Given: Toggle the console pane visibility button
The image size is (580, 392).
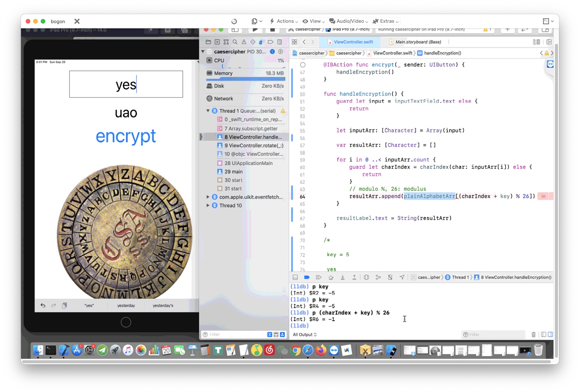Looking at the screenshot, I should [x=550, y=335].
